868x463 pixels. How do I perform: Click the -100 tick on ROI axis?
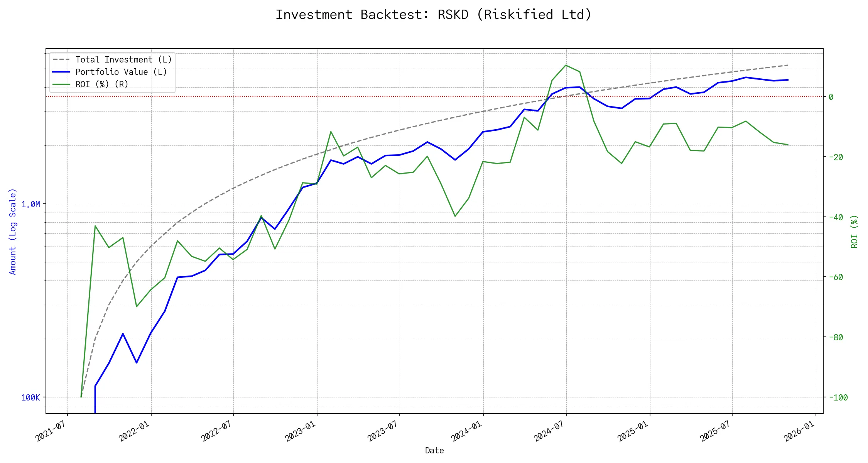pyautogui.click(x=838, y=398)
